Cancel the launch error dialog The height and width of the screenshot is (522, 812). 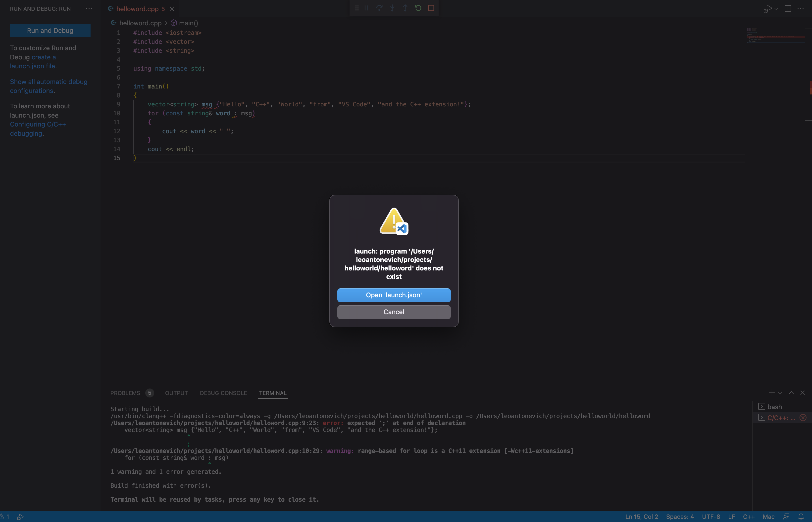(x=394, y=312)
